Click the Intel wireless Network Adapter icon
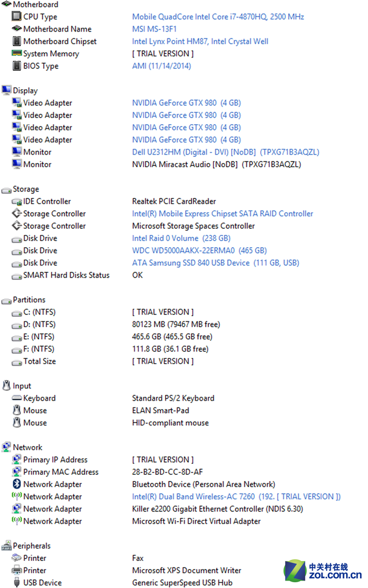 (x=17, y=496)
